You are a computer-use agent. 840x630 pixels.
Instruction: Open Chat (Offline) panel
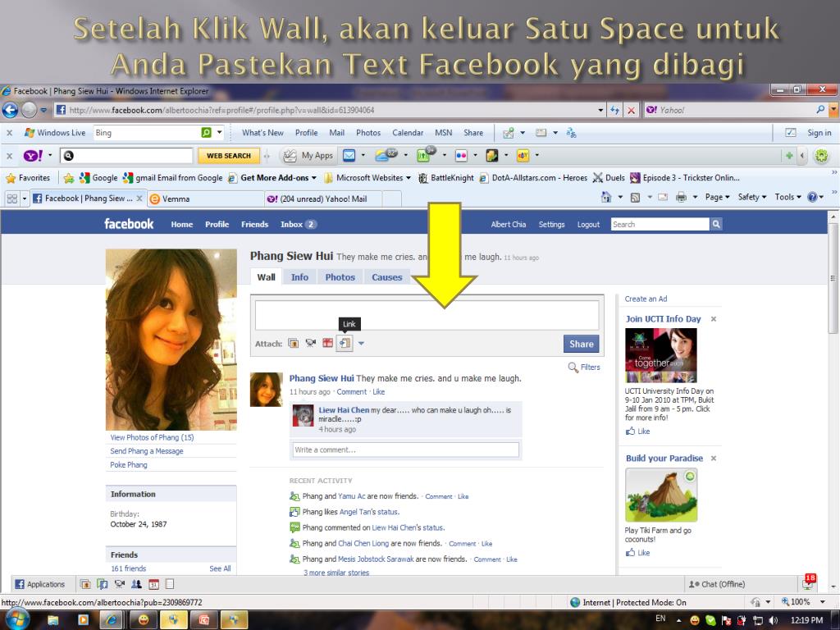[717, 584]
